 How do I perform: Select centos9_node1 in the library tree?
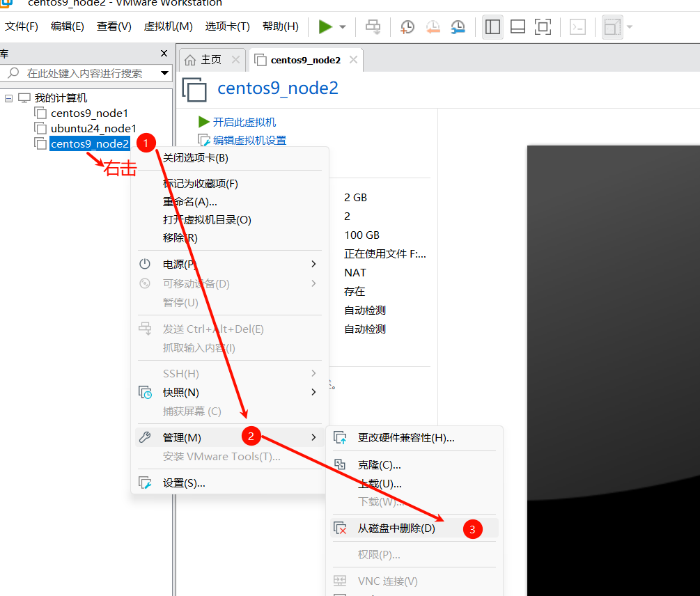click(x=89, y=113)
